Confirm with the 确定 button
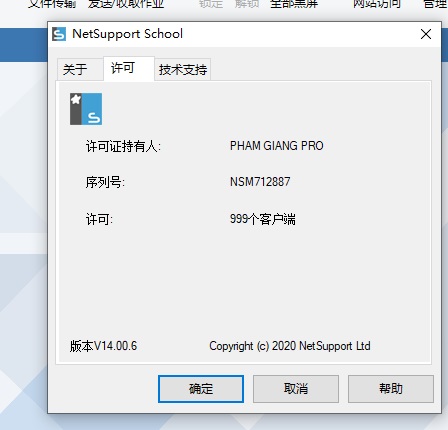 [x=201, y=389]
